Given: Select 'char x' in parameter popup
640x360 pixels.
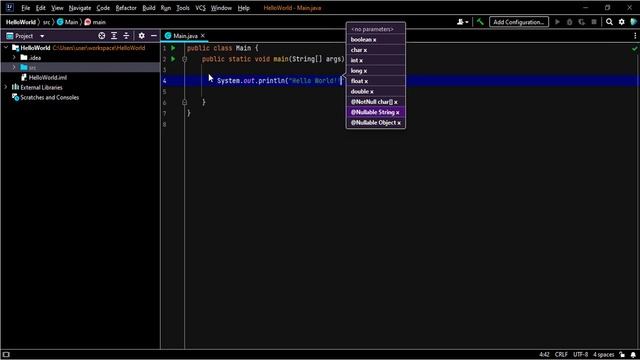Looking at the screenshot, I should 376,50.
